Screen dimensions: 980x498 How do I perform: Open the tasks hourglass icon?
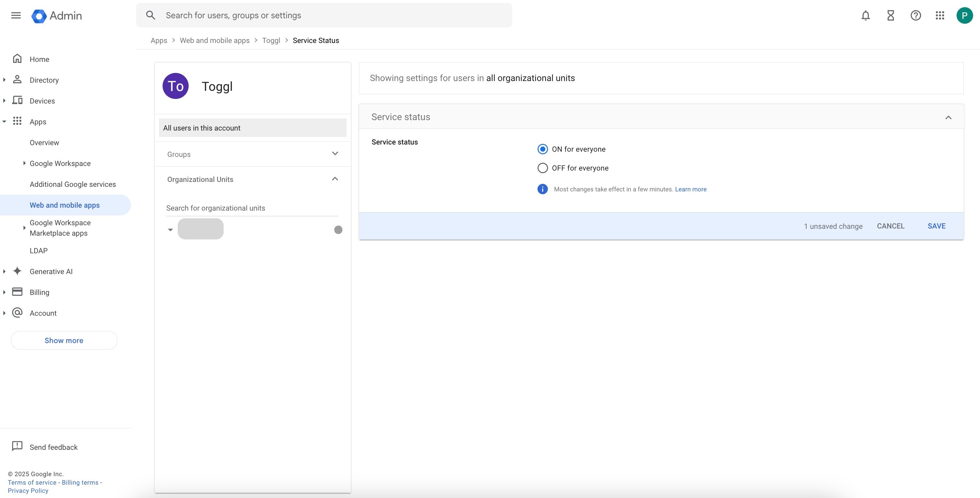click(x=891, y=16)
